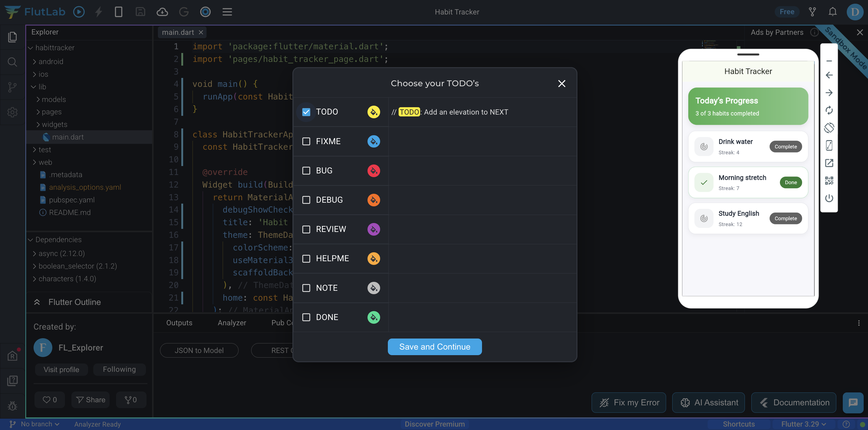Open the source control sidebar icon
The width and height of the screenshot is (868, 430).
[13, 87]
